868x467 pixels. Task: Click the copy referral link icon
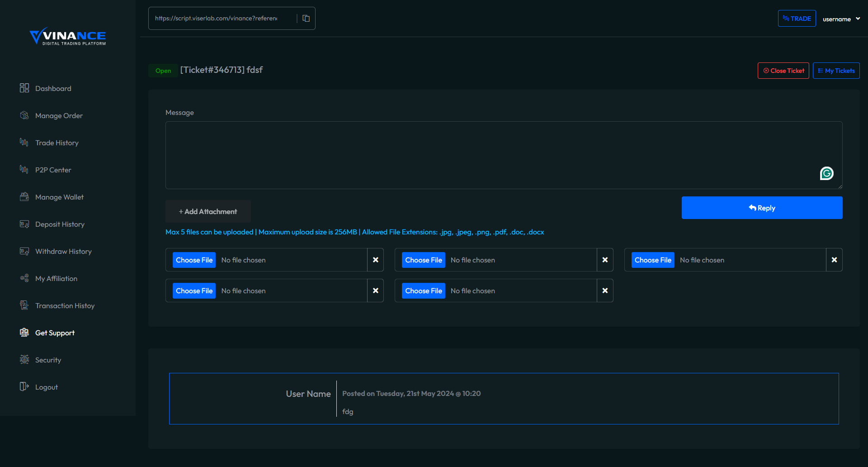(x=306, y=19)
